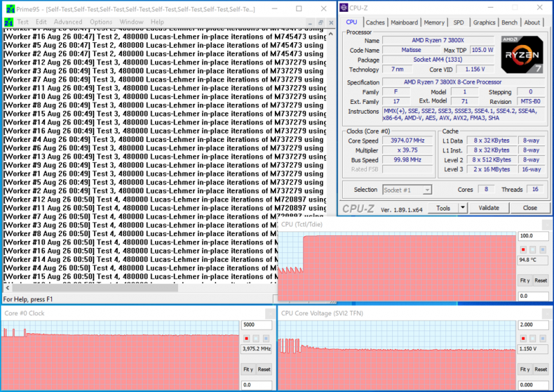Expand the Tools dropdown arrow in CPU-Z

(463, 208)
